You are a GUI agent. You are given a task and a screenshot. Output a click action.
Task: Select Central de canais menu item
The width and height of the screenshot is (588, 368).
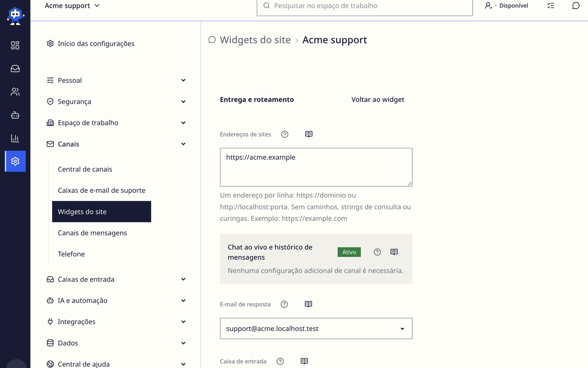(x=85, y=169)
